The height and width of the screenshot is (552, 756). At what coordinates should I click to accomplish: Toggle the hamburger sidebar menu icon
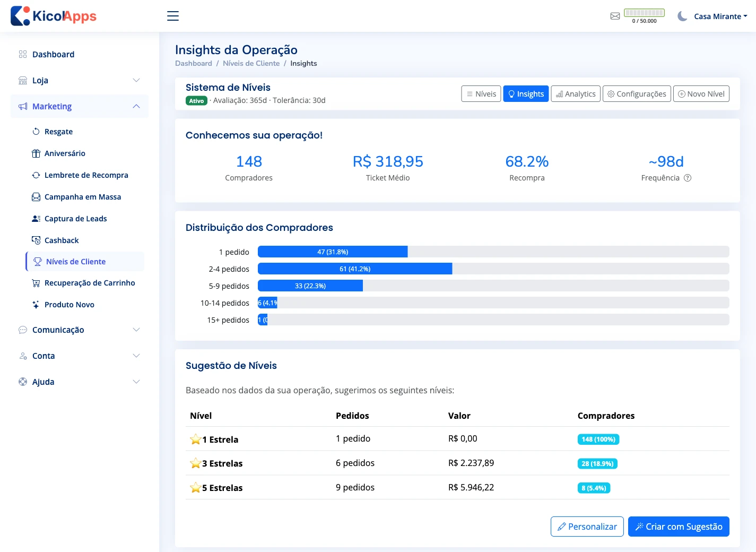click(173, 16)
